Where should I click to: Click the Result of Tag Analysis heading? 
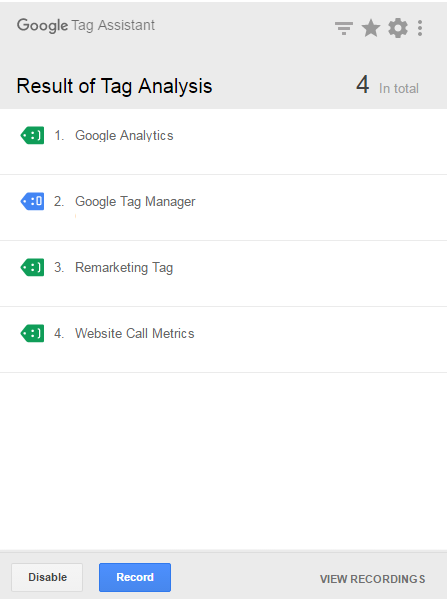tap(114, 86)
